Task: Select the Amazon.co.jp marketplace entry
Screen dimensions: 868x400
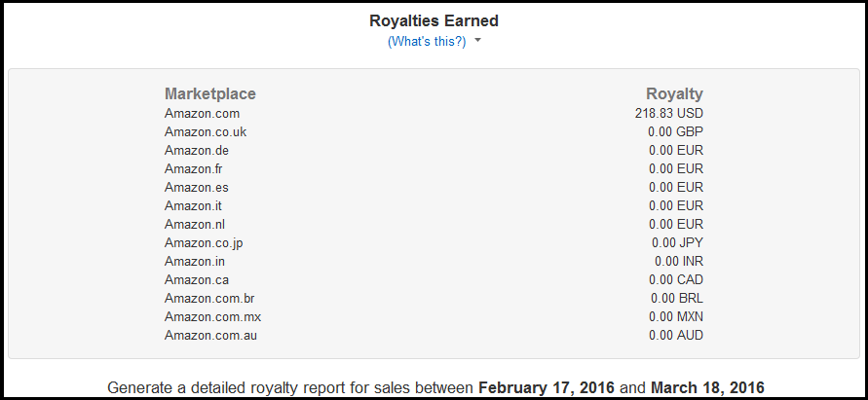Action: pos(204,242)
